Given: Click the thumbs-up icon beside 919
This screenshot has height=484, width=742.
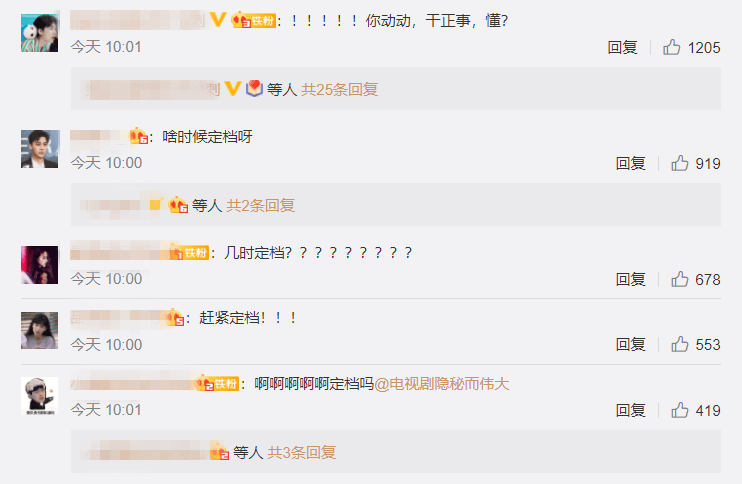Looking at the screenshot, I should (680, 163).
